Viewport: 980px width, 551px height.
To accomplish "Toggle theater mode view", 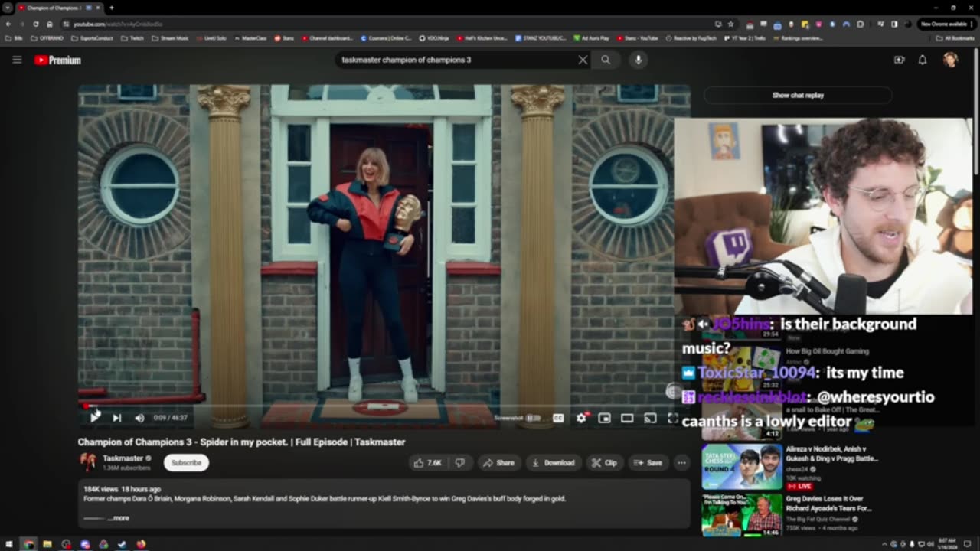I will pyautogui.click(x=627, y=418).
